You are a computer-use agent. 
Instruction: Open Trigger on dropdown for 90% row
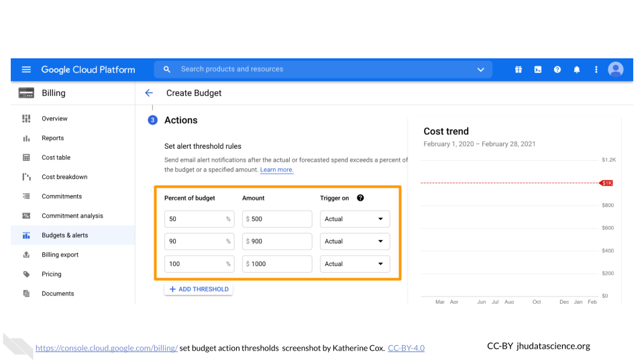pos(355,241)
